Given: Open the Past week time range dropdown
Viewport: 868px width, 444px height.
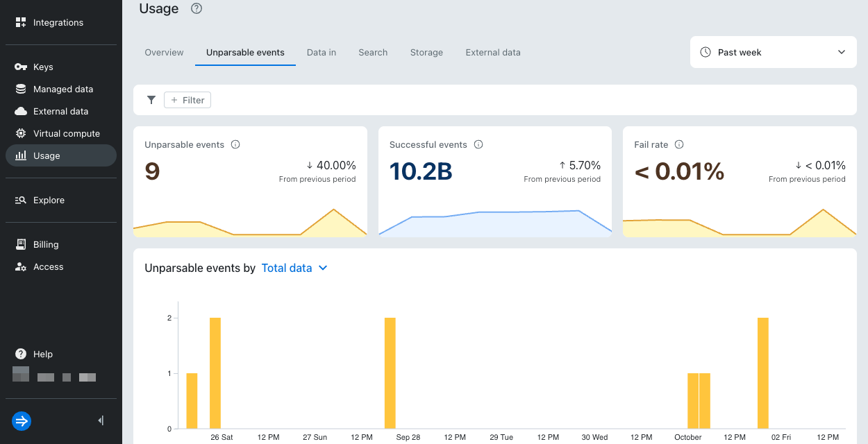Looking at the screenshot, I should click(x=774, y=52).
